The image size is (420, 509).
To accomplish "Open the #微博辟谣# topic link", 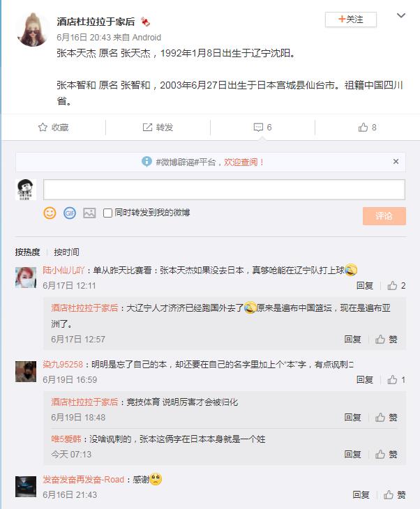I will 177,162.
